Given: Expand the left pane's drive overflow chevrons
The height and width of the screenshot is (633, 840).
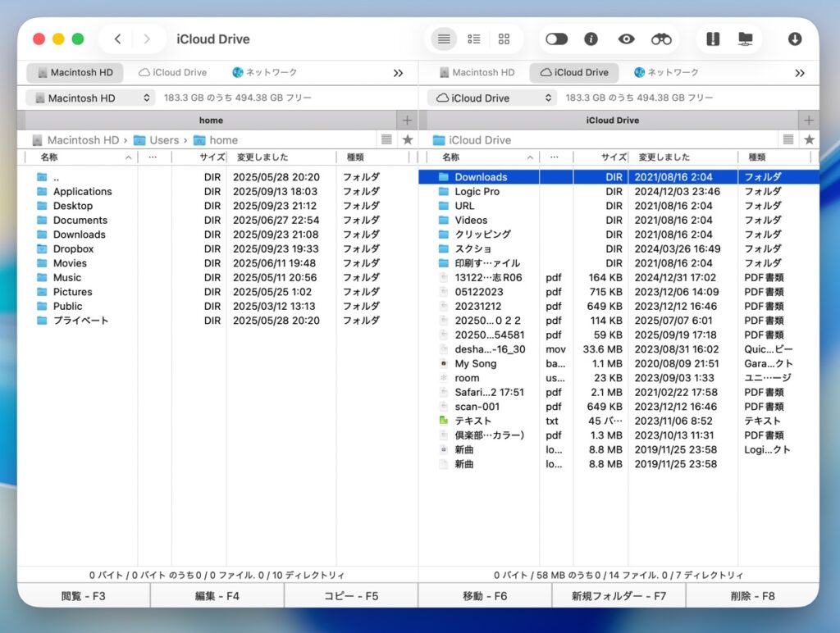Looking at the screenshot, I should point(398,73).
